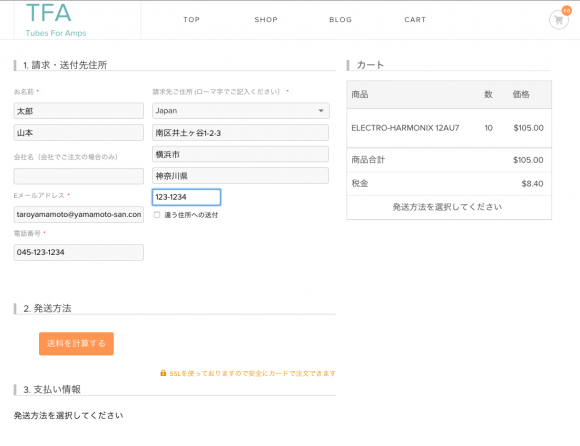This screenshot has width=580, height=446.
Task: Click the postal code field 123-1234
Action: click(x=186, y=197)
